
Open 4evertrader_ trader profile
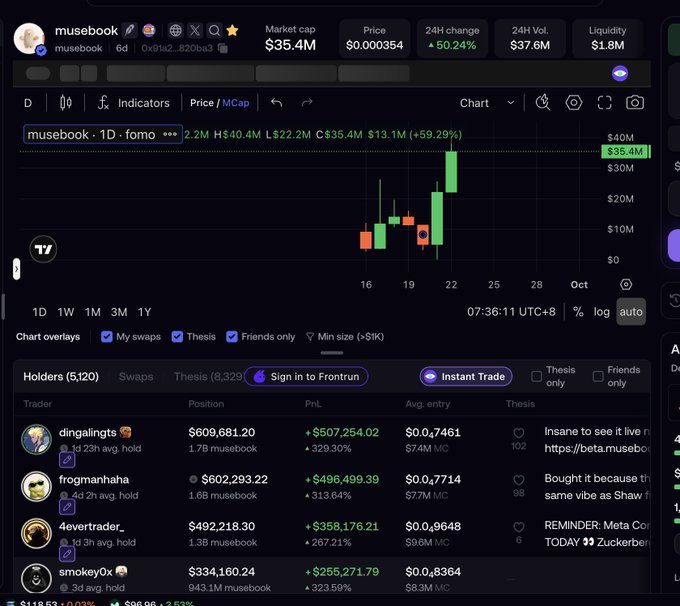[x=92, y=527]
